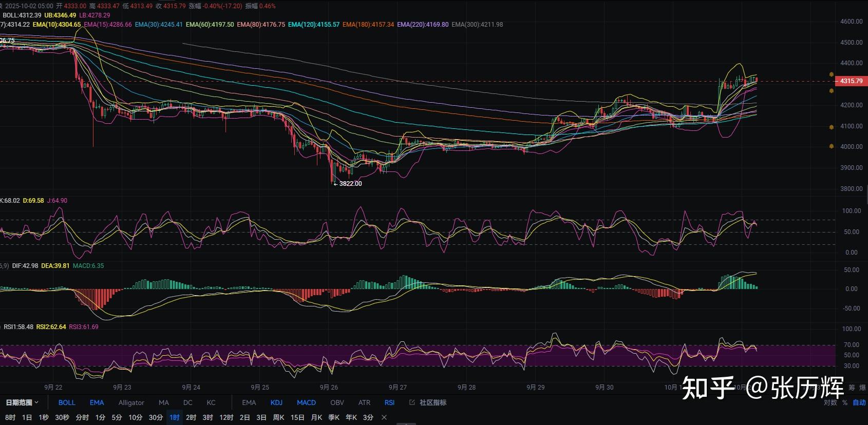Click the alert bell just below 4315.79
This screenshot has width=868, height=425.
coord(832,91)
